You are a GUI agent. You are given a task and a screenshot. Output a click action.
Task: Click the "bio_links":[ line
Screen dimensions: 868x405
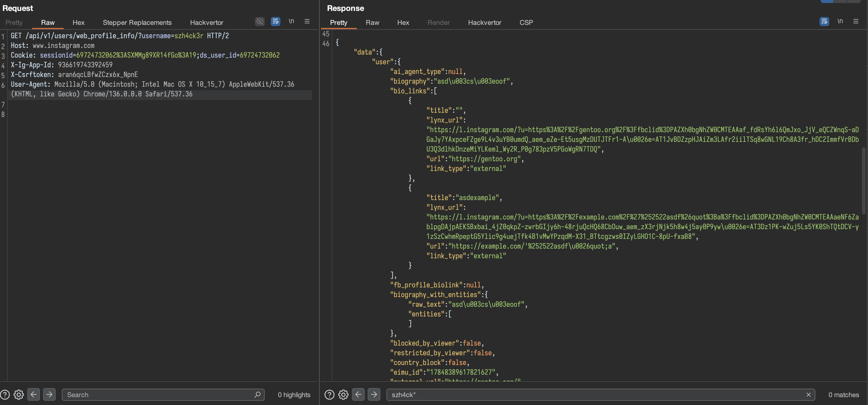click(x=413, y=91)
